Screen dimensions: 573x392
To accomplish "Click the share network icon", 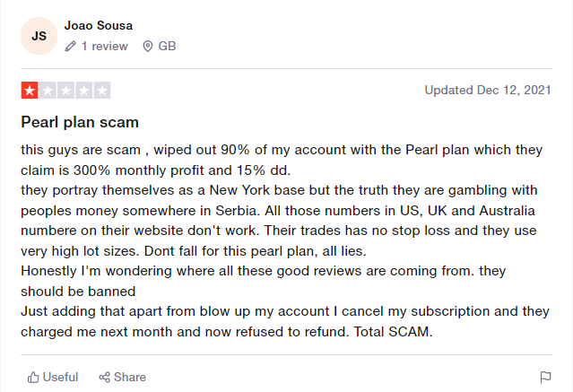I will [x=105, y=377].
